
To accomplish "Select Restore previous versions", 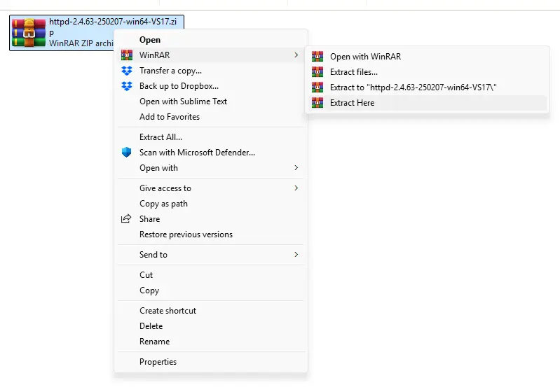I will click(211, 234).
